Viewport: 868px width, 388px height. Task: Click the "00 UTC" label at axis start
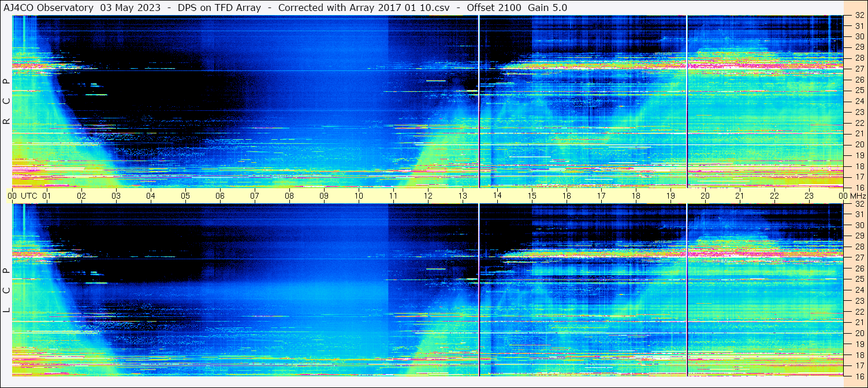[x=24, y=196]
